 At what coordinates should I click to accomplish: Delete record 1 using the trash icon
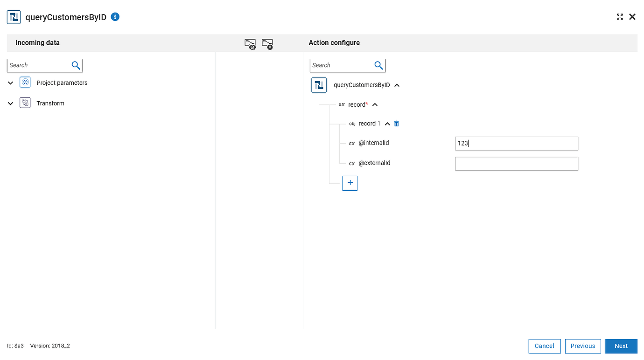point(396,123)
